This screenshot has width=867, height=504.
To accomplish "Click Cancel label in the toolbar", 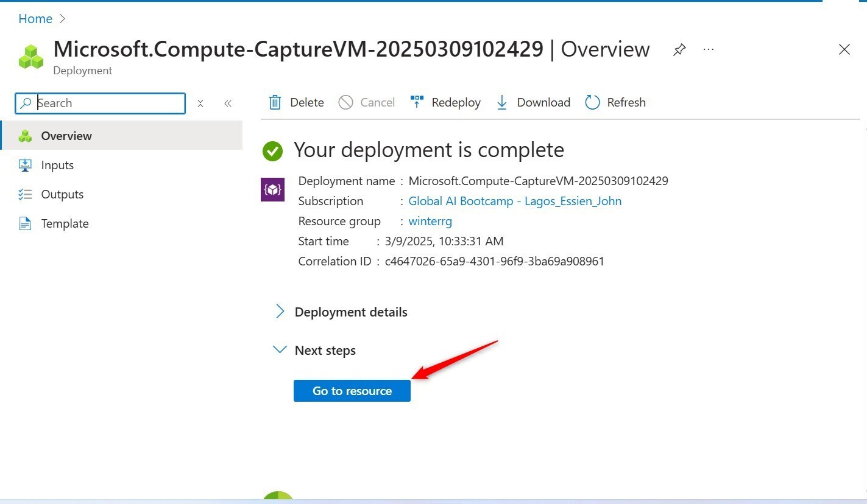I will [x=378, y=102].
